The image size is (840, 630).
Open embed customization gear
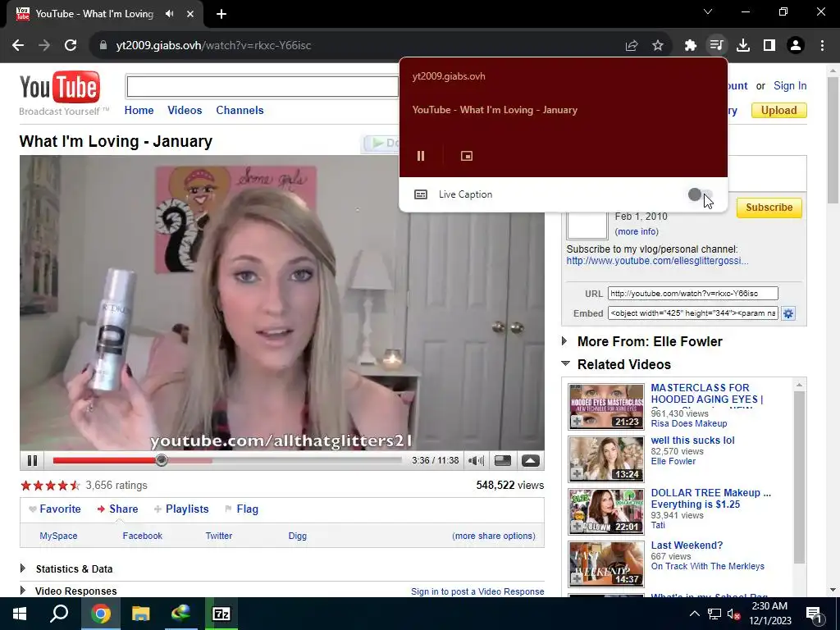click(788, 313)
